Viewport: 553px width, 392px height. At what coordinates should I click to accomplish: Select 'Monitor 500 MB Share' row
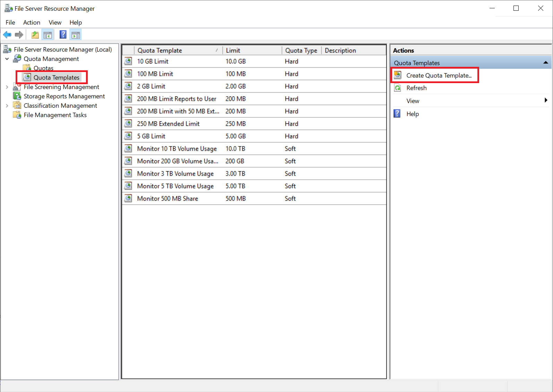(254, 198)
